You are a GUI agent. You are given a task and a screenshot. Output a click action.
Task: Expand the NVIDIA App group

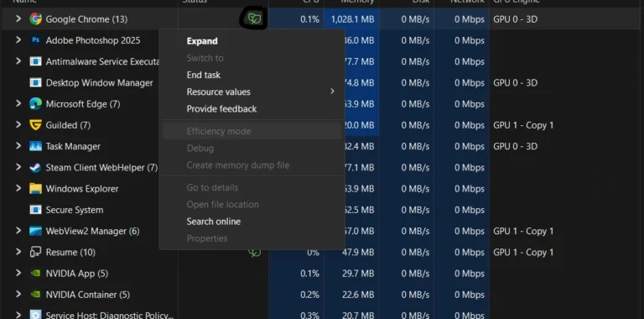[x=18, y=274]
